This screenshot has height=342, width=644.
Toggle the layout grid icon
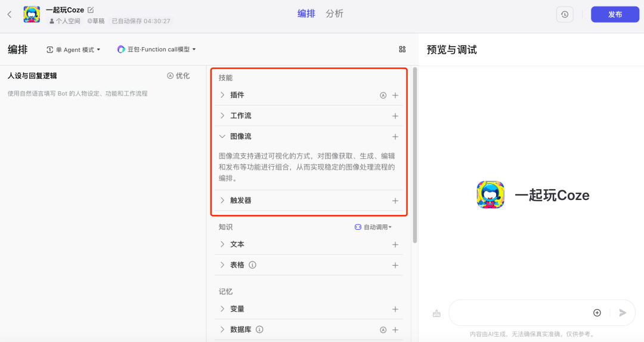(402, 50)
